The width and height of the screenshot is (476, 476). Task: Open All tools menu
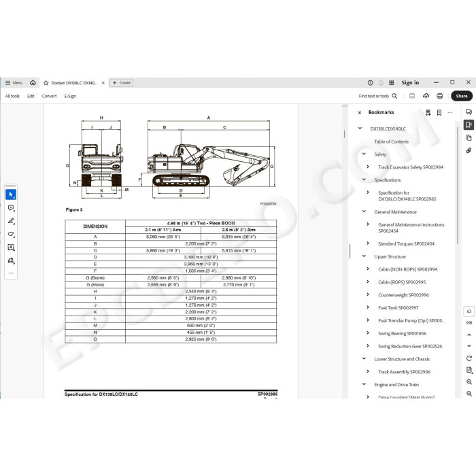(x=12, y=96)
